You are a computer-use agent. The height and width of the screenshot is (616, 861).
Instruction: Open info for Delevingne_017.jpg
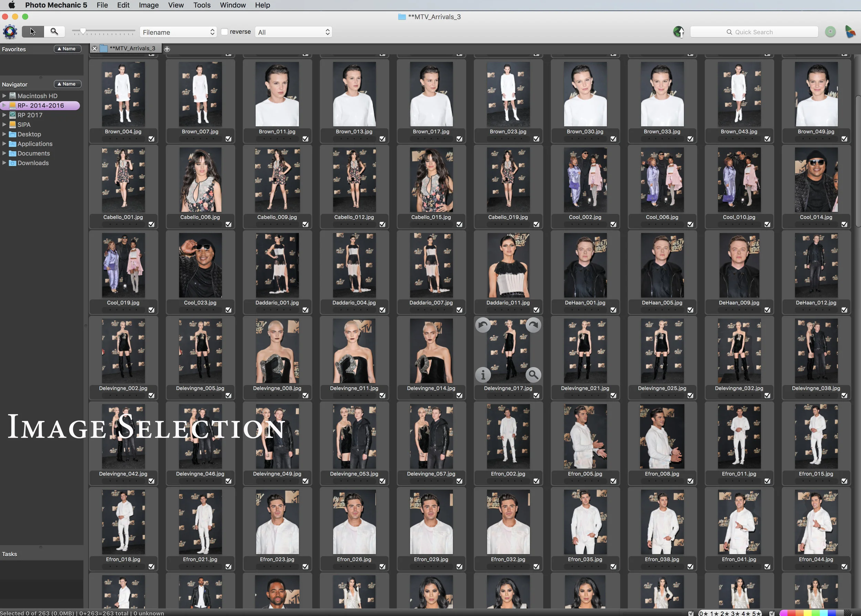(x=483, y=375)
